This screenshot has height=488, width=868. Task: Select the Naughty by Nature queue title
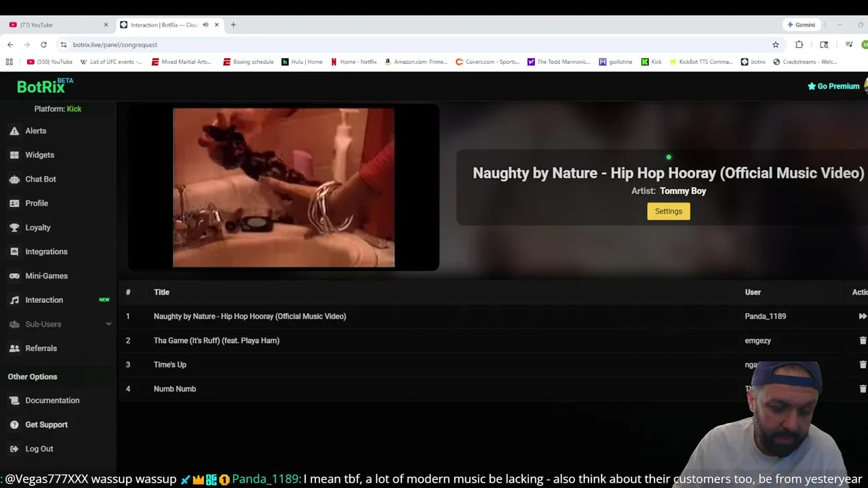point(250,317)
